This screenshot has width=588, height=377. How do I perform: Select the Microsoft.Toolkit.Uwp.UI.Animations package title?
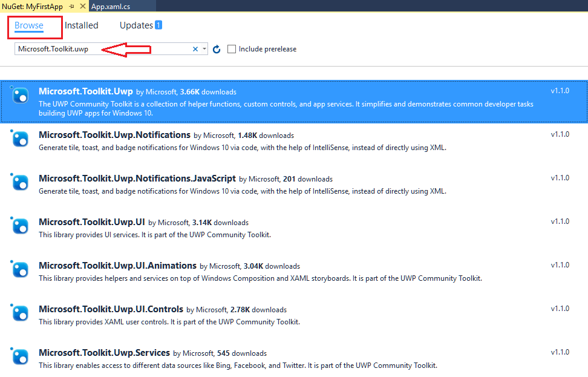click(x=118, y=266)
